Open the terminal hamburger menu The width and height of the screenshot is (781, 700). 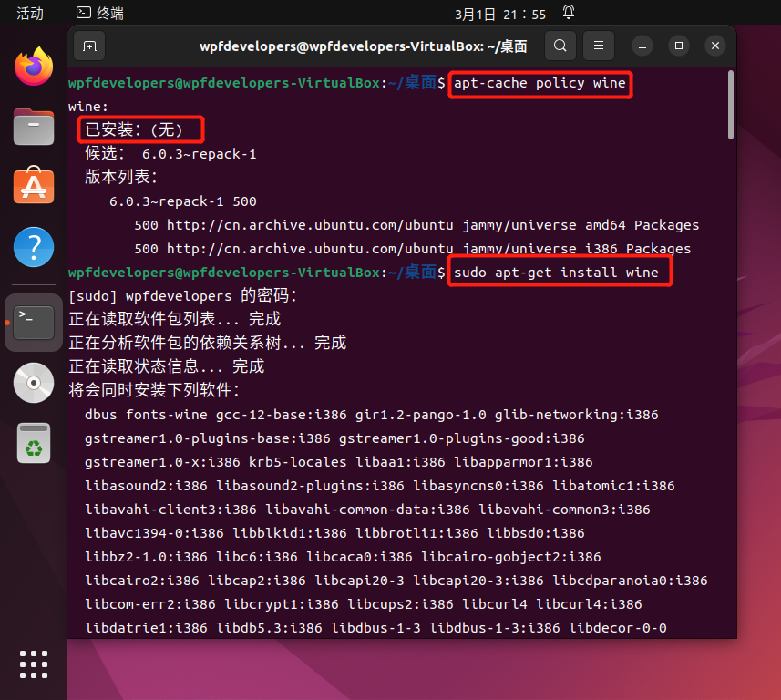click(599, 46)
